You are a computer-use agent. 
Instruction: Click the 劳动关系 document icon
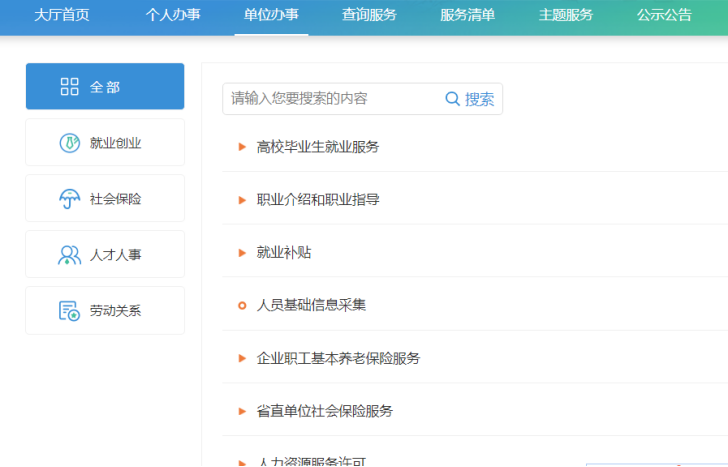pyautogui.click(x=69, y=311)
